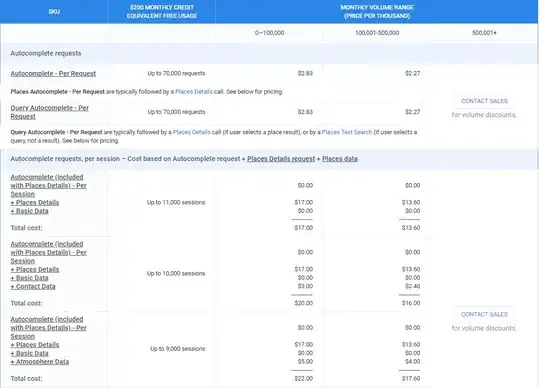Click the Monthly Volume Range column header
Viewport: 540px width, 388px height.
[377, 12]
